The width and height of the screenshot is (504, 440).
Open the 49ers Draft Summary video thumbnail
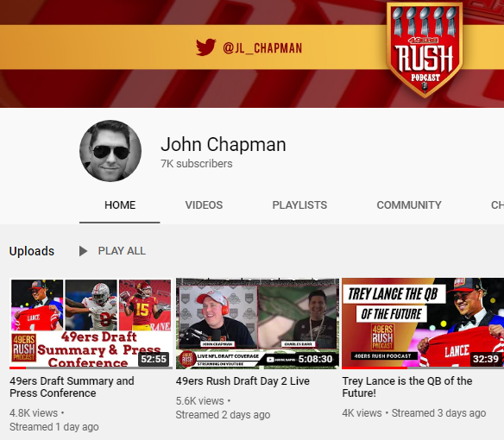(x=91, y=324)
